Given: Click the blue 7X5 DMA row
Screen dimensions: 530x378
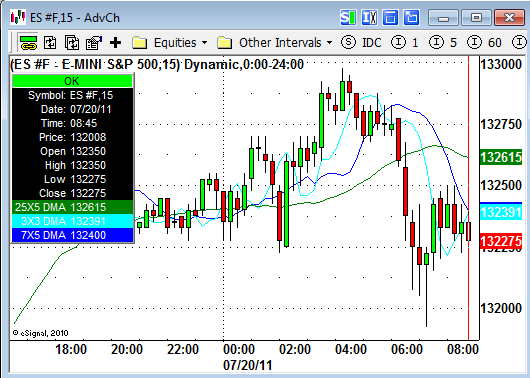Looking at the screenshot, I should (x=72, y=235).
